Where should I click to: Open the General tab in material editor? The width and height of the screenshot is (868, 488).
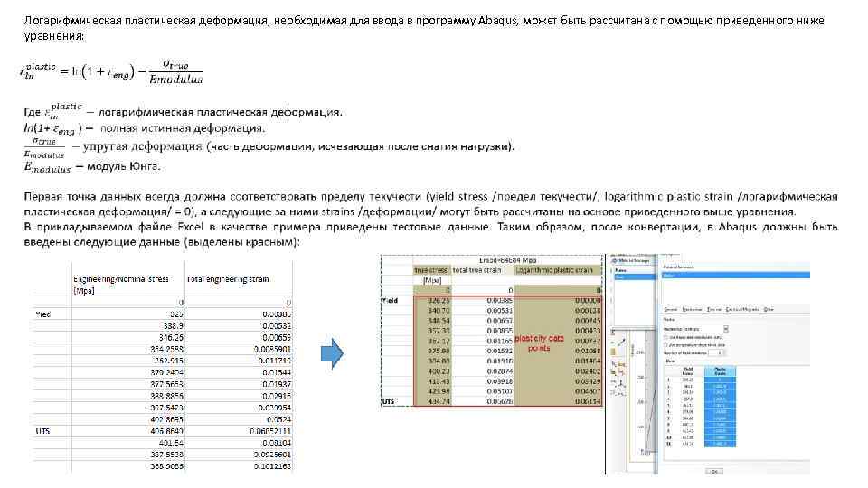point(671,309)
